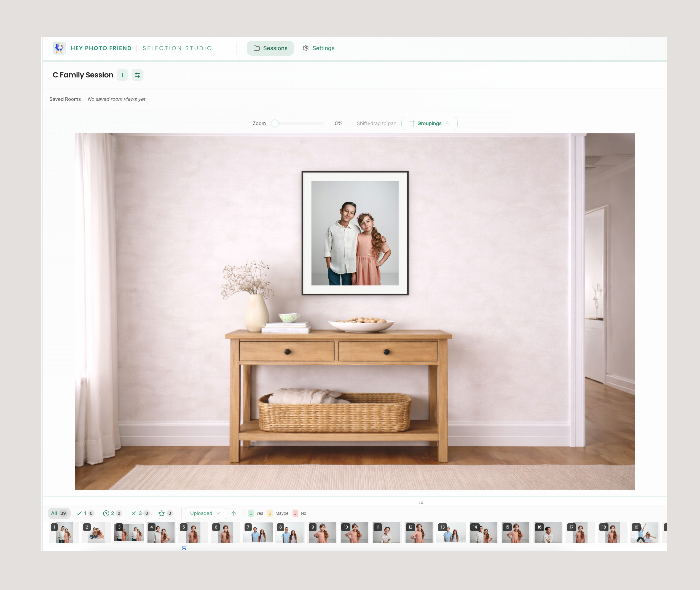Click the red No rating key badge

[x=295, y=513]
